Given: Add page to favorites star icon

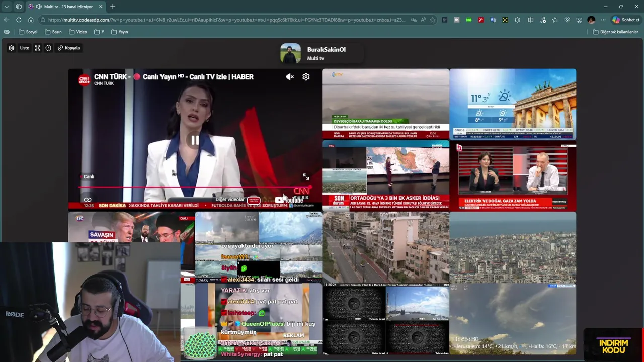Looking at the screenshot, I should [433, 20].
